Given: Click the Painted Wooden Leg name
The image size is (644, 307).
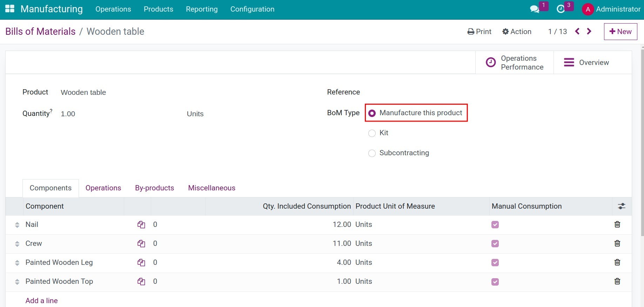Looking at the screenshot, I should click(x=59, y=262).
